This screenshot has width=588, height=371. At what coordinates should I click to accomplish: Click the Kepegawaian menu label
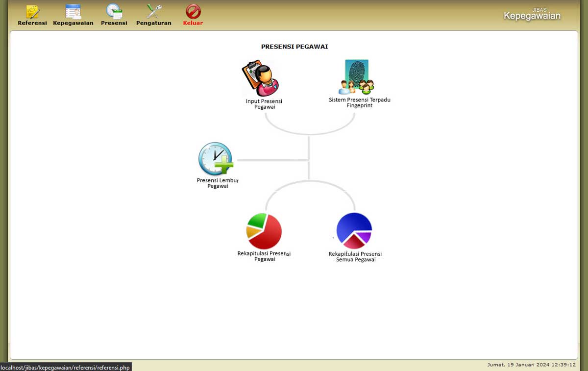click(73, 23)
